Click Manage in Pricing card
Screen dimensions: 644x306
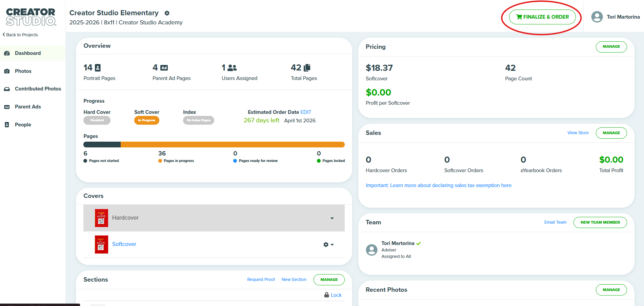[611, 47]
